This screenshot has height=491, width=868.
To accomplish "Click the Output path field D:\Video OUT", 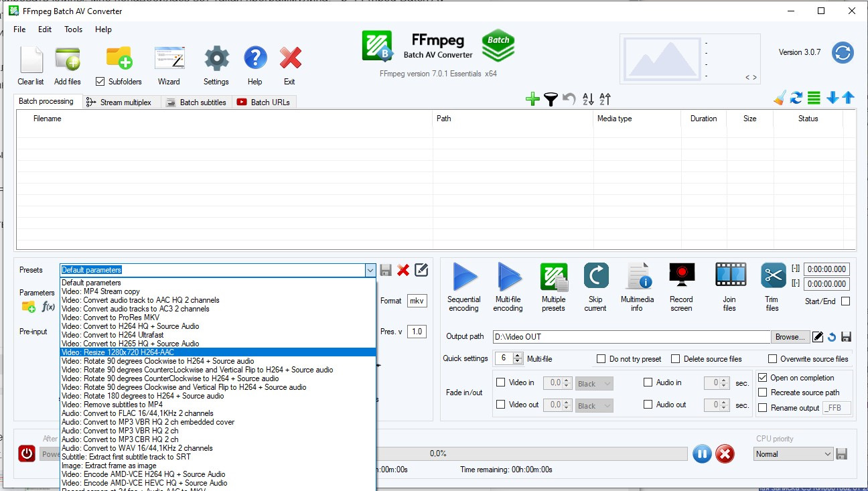I will (632, 337).
